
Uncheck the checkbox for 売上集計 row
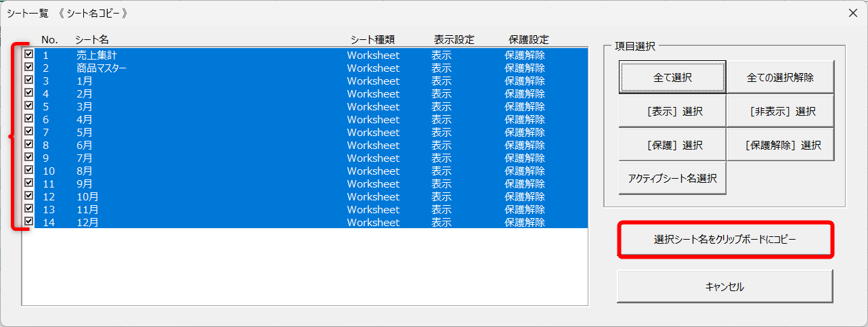point(29,54)
